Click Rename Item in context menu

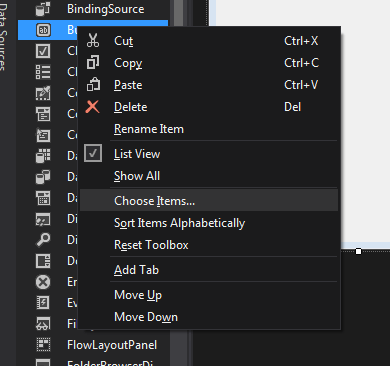tap(209, 129)
